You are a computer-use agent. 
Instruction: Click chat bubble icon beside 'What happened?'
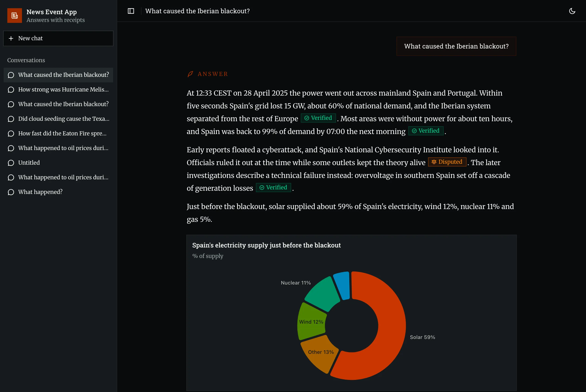click(x=11, y=192)
